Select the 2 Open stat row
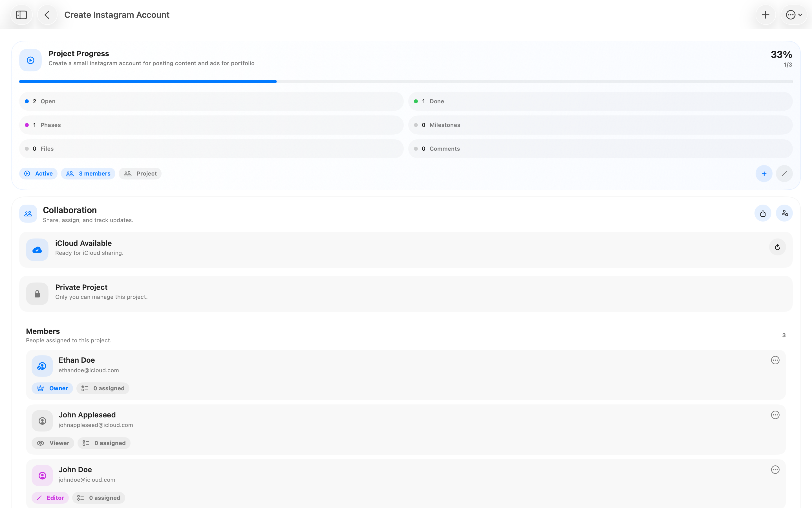Screen dimensions: 812x508 tap(211, 102)
